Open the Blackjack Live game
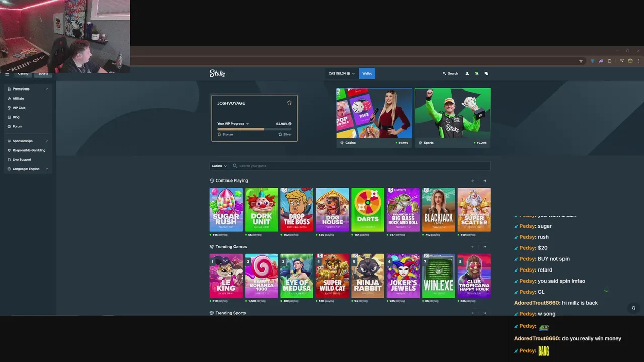The height and width of the screenshot is (362, 644). point(438,210)
